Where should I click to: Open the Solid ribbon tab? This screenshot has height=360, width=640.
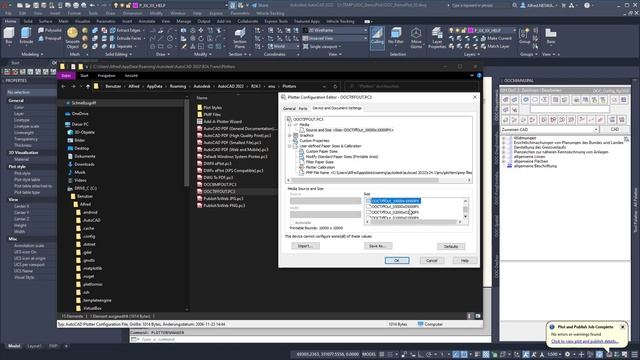point(28,21)
